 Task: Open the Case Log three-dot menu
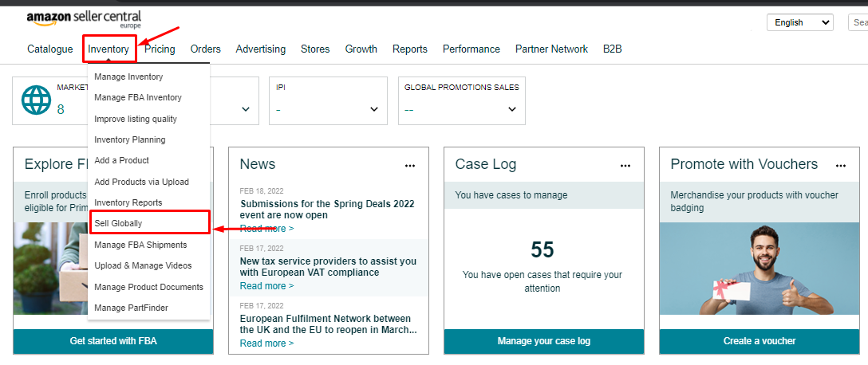pos(625,165)
